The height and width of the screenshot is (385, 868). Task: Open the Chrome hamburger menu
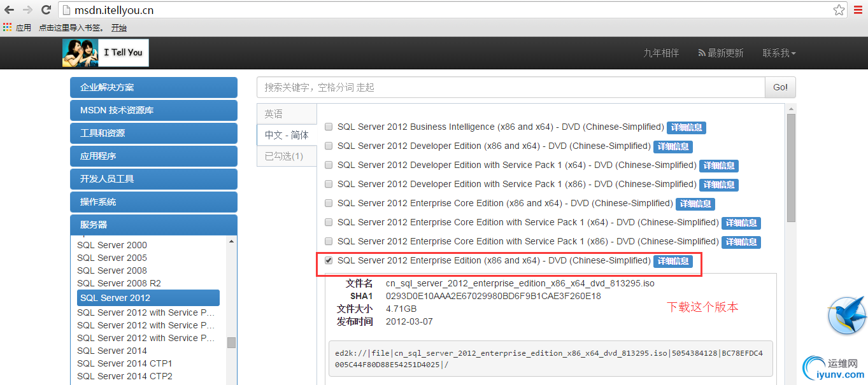pyautogui.click(x=858, y=10)
